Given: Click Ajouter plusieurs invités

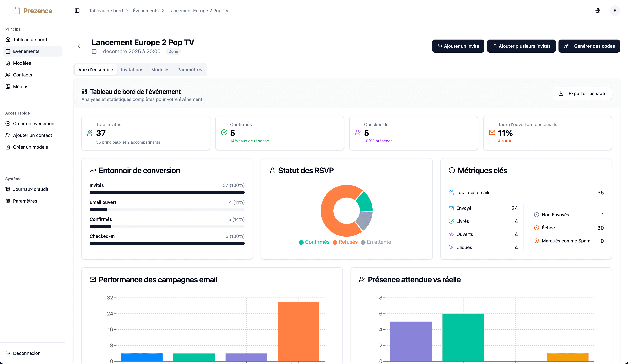Looking at the screenshot, I should point(521,46).
